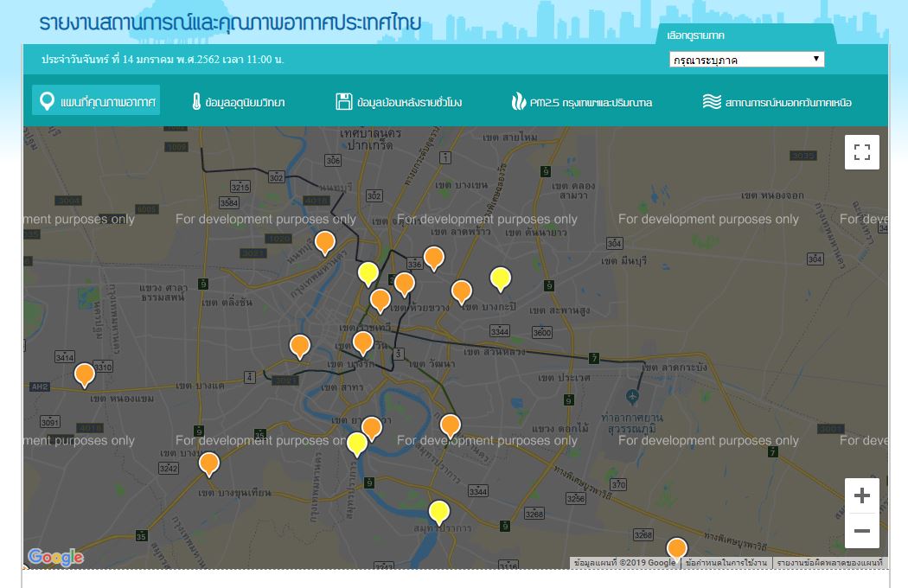908x588 pixels.
Task: Zoom out the map with minus button
Action: 861,531
